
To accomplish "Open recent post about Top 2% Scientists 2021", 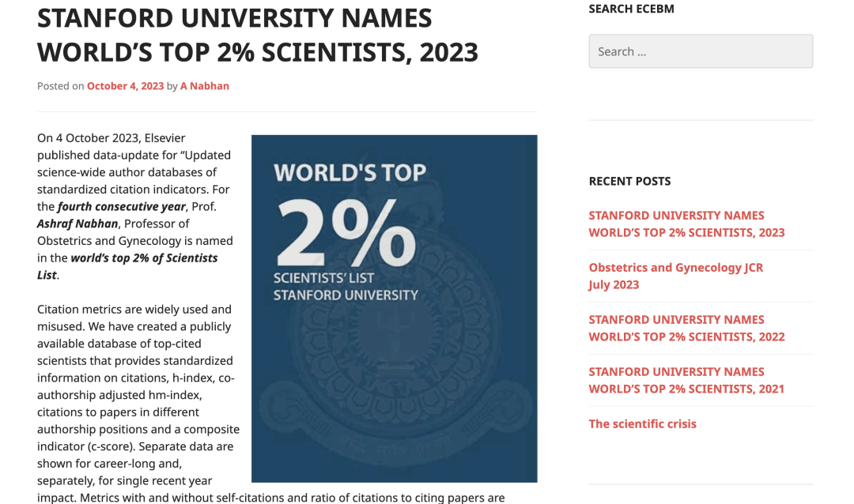I will click(x=686, y=381).
